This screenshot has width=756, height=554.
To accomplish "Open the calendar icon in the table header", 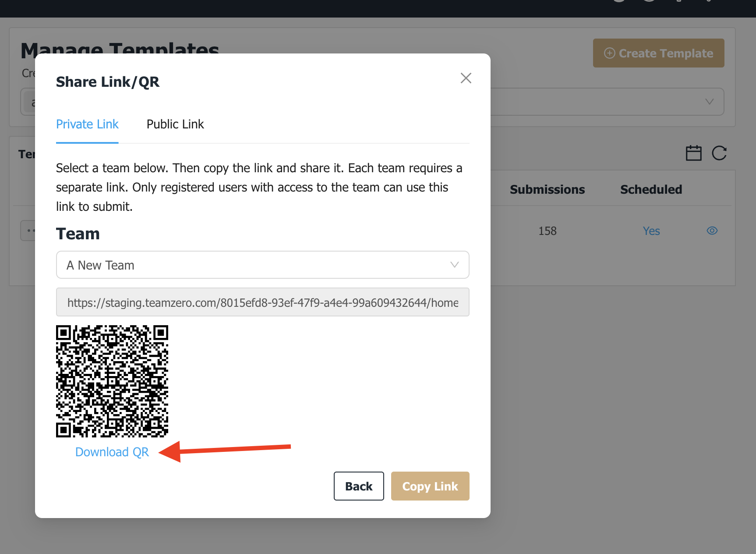I will click(x=693, y=153).
